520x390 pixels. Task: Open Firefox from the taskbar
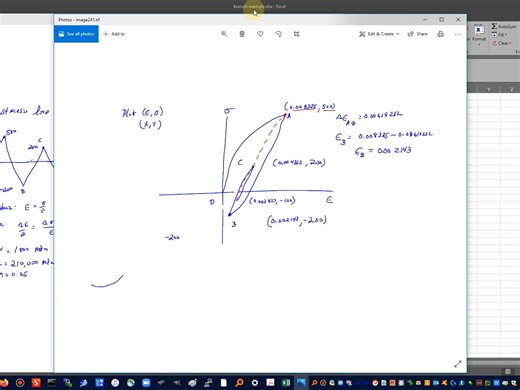coord(4,383)
